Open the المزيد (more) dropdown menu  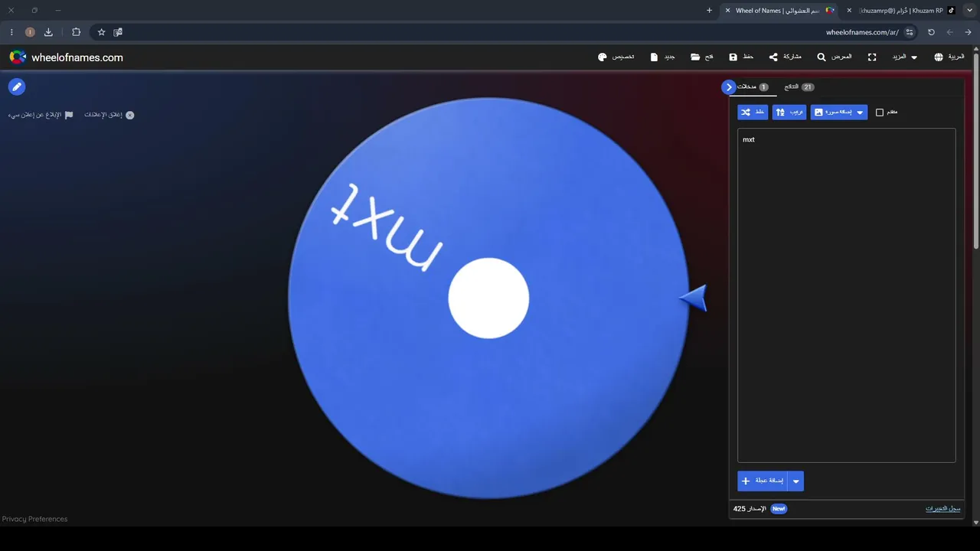point(903,57)
